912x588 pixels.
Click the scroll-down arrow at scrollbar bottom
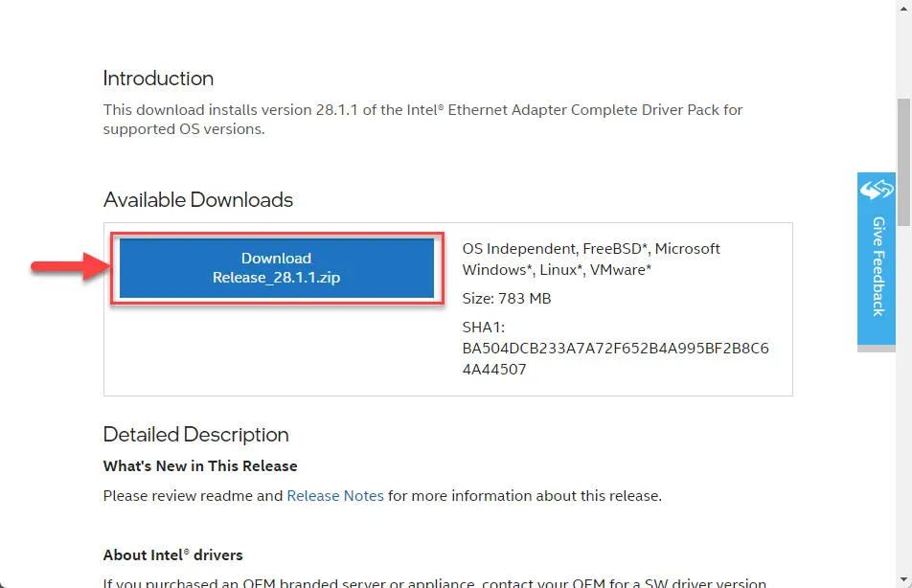click(x=903, y=579)
